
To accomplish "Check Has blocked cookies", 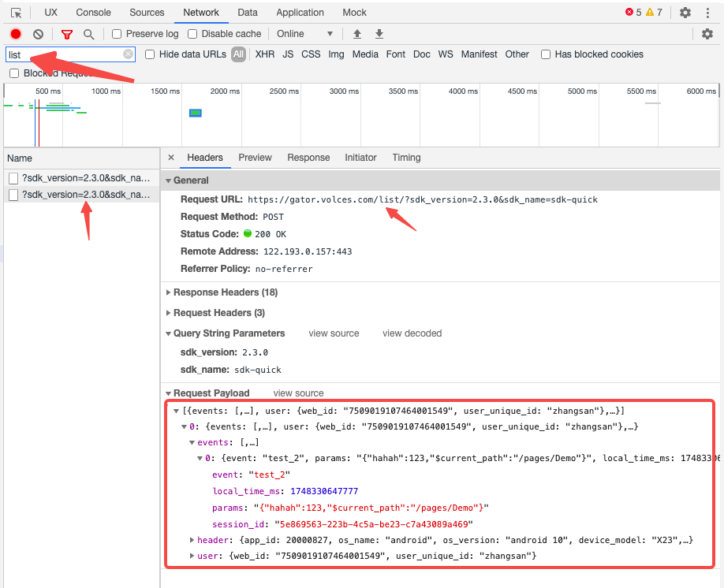I will click(x=545, y=54).
